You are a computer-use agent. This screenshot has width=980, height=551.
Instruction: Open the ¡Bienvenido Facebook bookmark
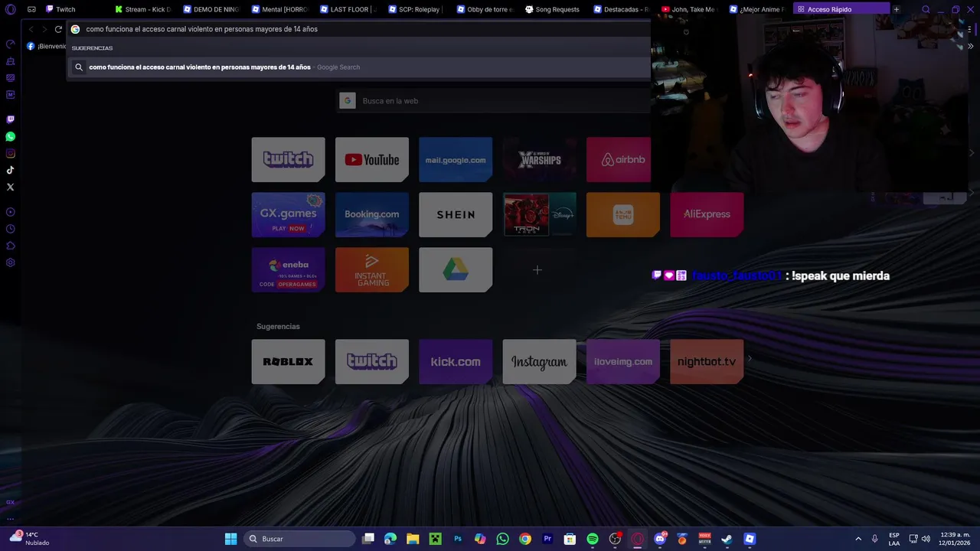47,46
